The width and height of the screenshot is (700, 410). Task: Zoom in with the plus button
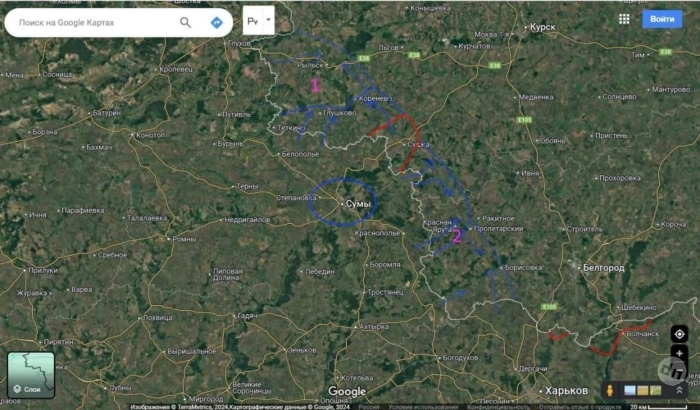(679, 353)
